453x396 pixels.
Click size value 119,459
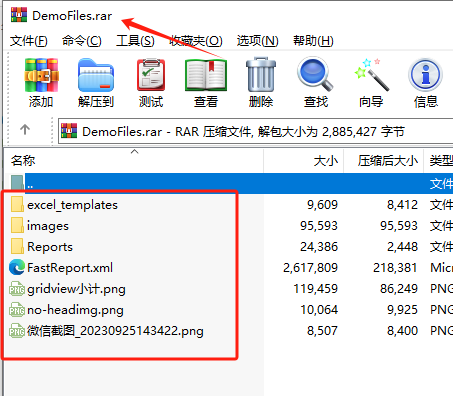(316, 289)
